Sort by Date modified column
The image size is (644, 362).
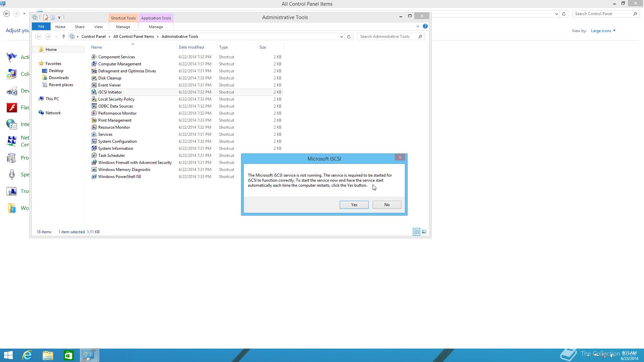(x=191, y=47)
